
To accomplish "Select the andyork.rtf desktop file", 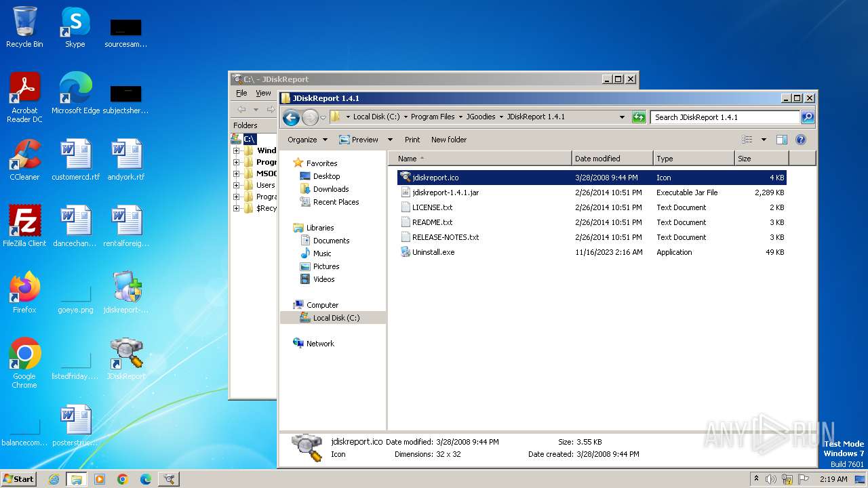I will coord(126,160).
